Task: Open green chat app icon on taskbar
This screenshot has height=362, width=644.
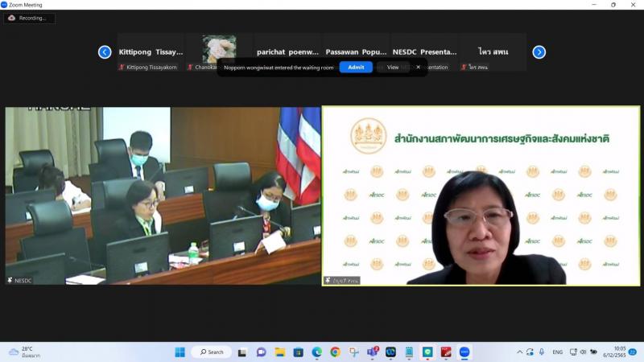Action: [x=427, y=352]
